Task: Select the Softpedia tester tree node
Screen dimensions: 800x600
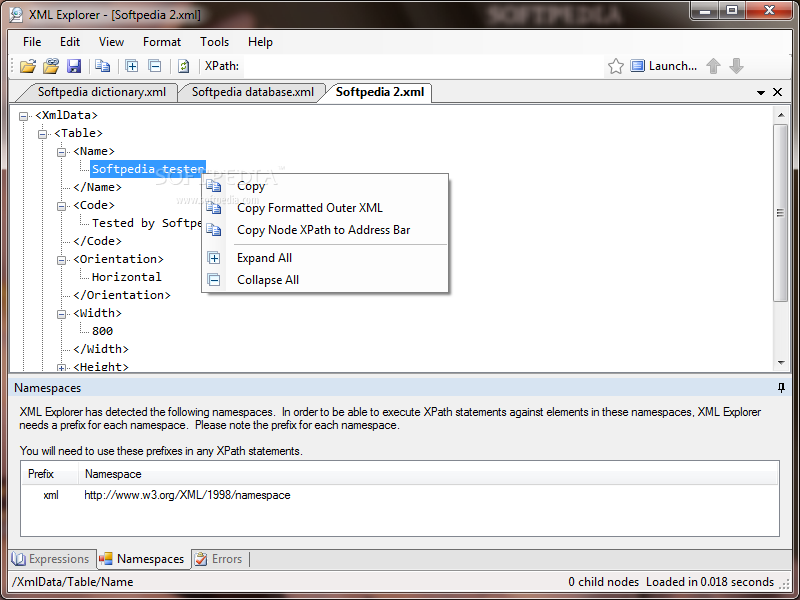Action: click(x=148, y=169)
